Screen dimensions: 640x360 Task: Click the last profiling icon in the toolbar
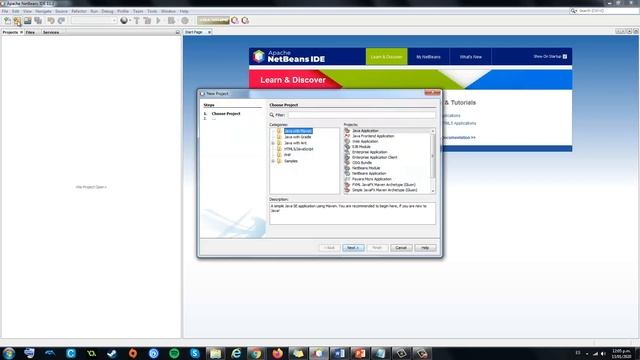pyautogui.click(x=245, y=20)
